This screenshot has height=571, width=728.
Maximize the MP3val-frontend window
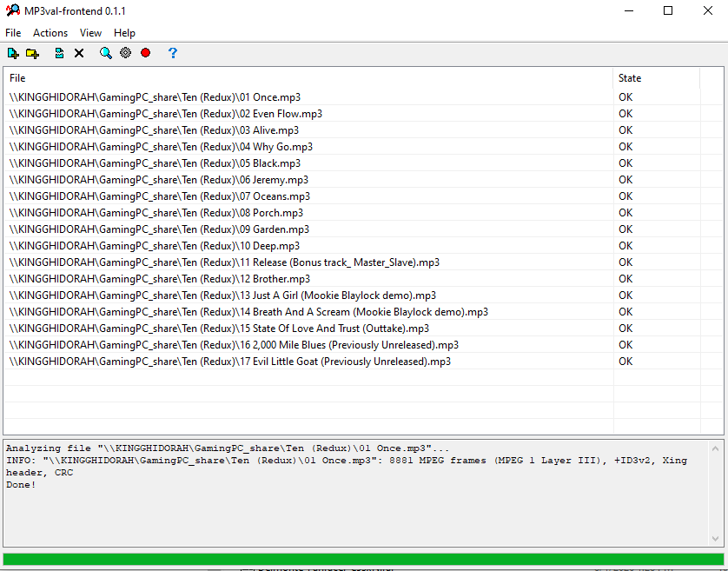pos(668,10)
